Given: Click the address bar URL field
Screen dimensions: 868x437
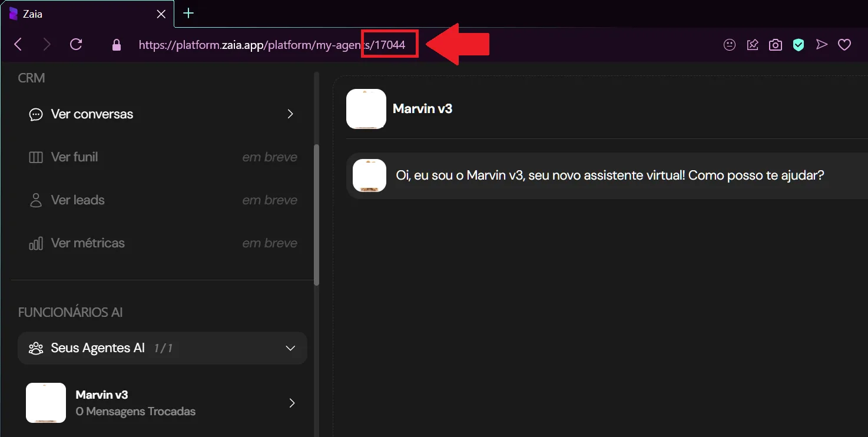Looking at the screenshot, I should point(272,45).
